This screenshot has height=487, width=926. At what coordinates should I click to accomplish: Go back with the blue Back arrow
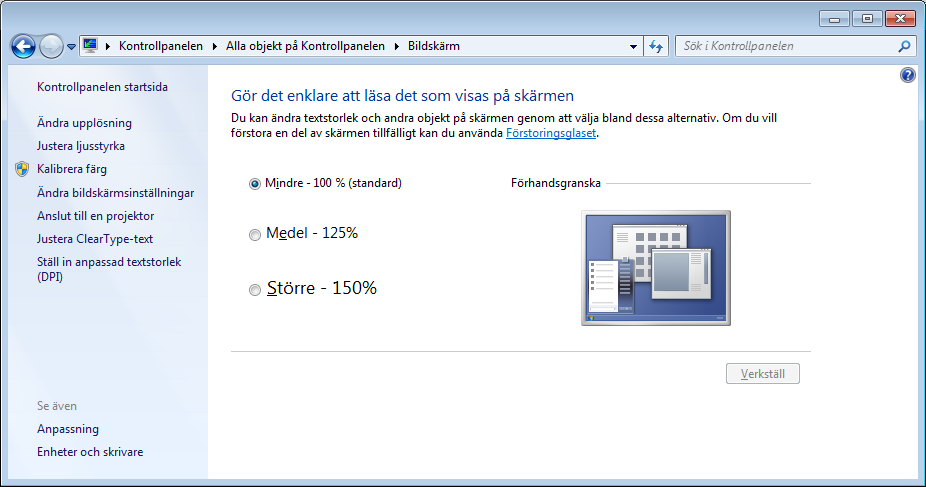tap(23, 46)
